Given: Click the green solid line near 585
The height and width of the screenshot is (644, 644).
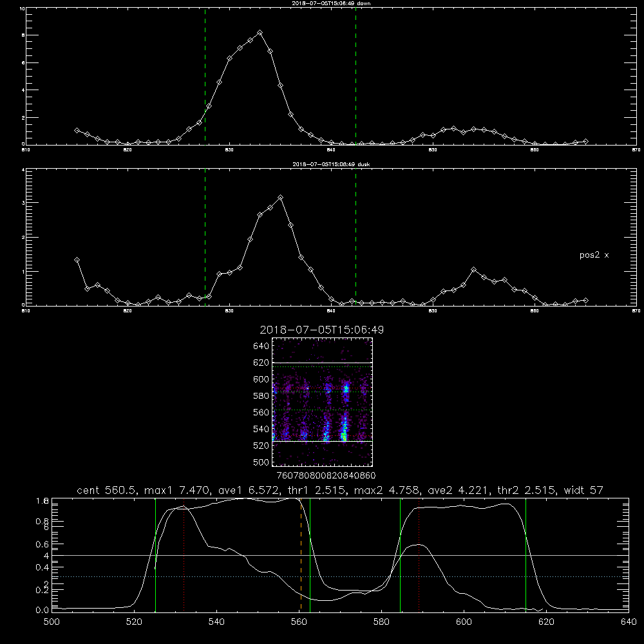Looking at the screenshot, I should point(400,554).
